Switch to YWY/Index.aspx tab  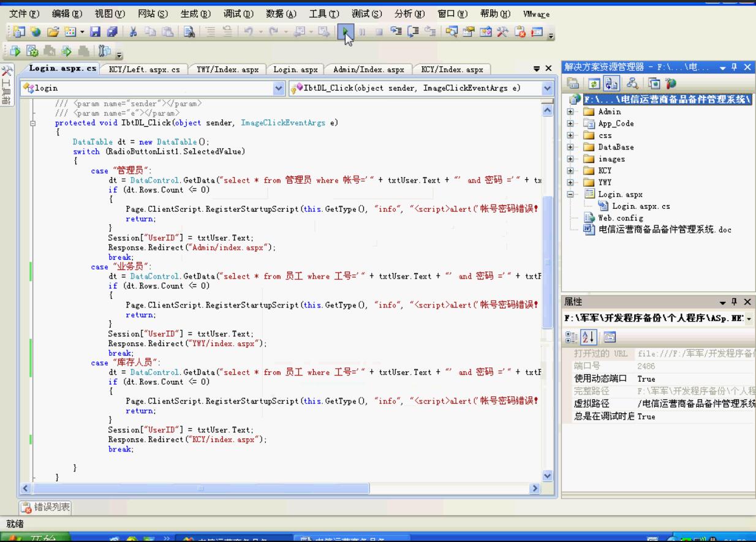click(227, 69)
